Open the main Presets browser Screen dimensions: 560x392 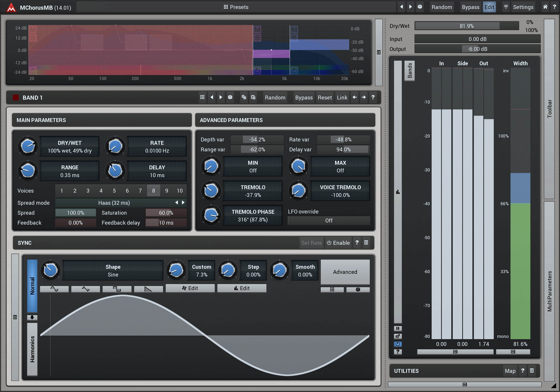[x=236, y=7]
